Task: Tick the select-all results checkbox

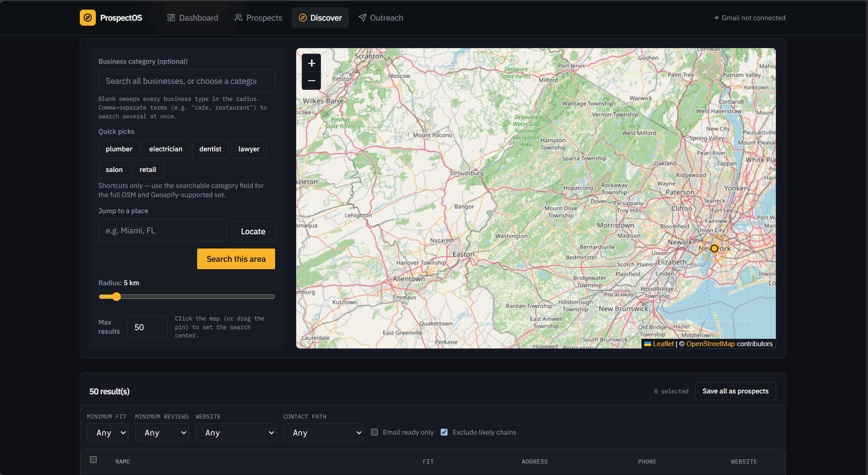Action: [x=94, y=460]
